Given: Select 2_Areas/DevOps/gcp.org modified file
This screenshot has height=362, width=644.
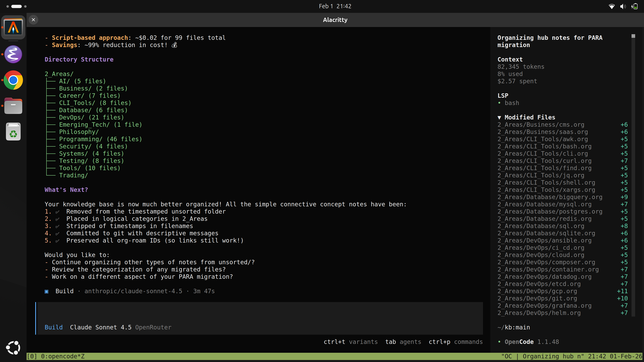Looking at the screenshot, I should point(562,291).
